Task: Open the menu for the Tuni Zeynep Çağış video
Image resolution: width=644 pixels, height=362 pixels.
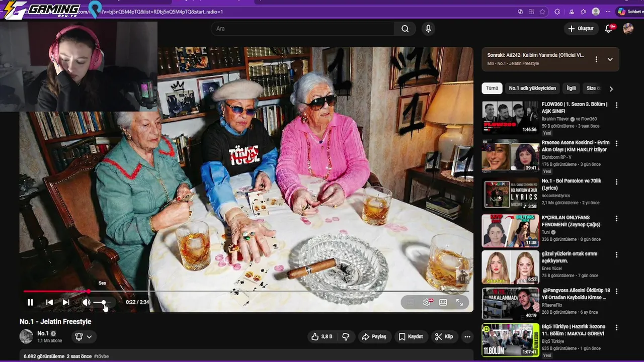Action: click(x=616, y=219)
